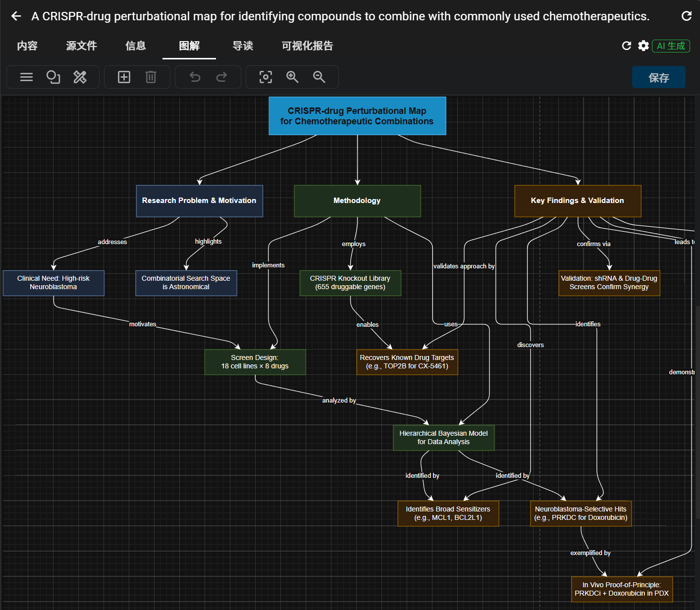This screenshot has height=610, width=700.
Task: Zoom in using the magnifier-plus icon
Action: (x=292, y=77)
